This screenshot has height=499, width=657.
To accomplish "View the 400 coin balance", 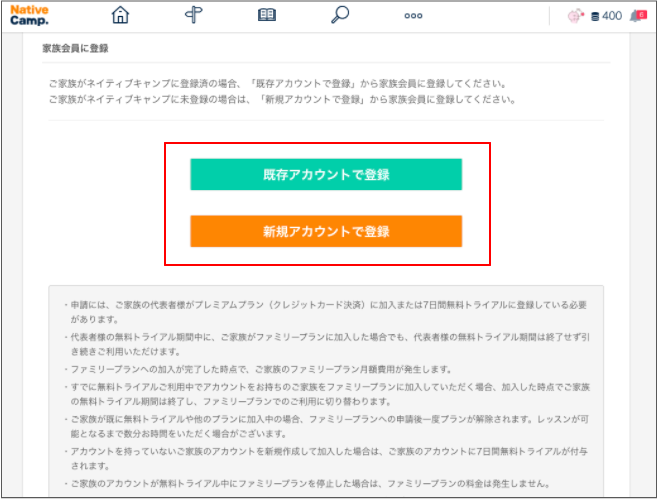I will tap(612, 16).
